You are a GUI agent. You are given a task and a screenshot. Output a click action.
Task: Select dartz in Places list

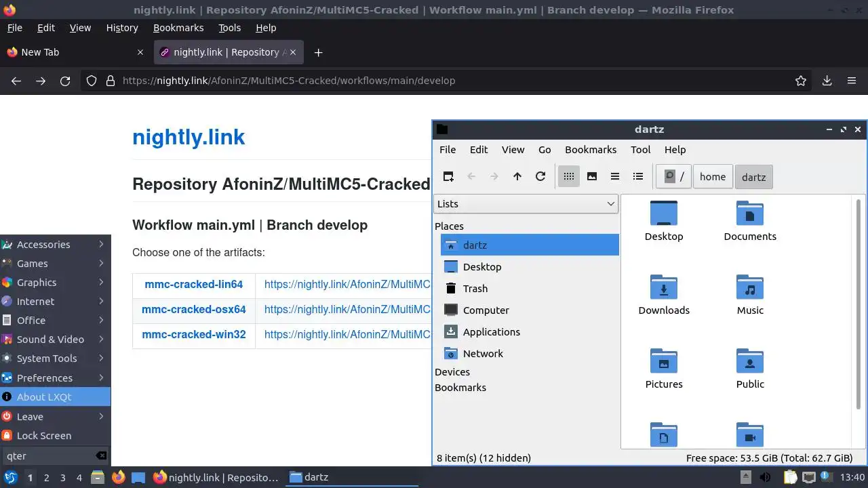pyautogui.click(x=530, y=245)
